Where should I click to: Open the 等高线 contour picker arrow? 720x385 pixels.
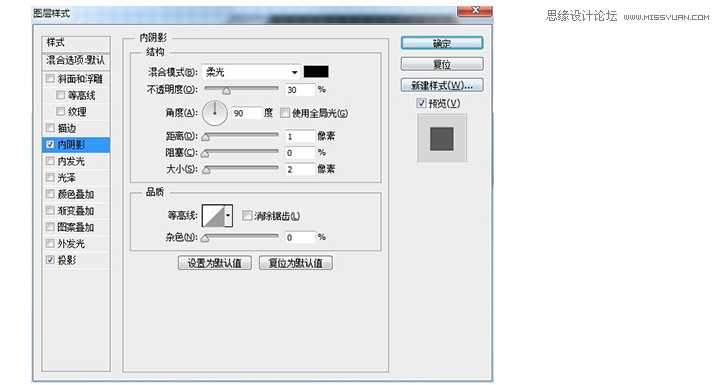(228, 215)
